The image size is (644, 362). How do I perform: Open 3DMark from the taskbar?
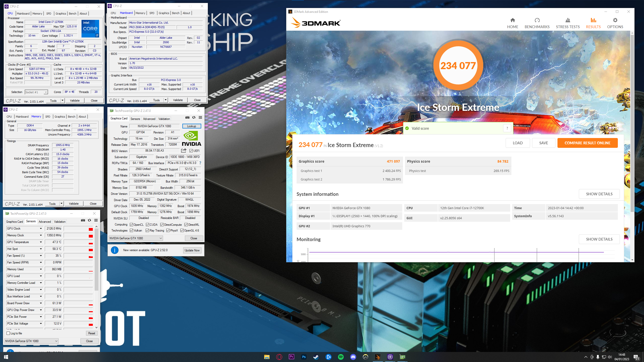378,357
